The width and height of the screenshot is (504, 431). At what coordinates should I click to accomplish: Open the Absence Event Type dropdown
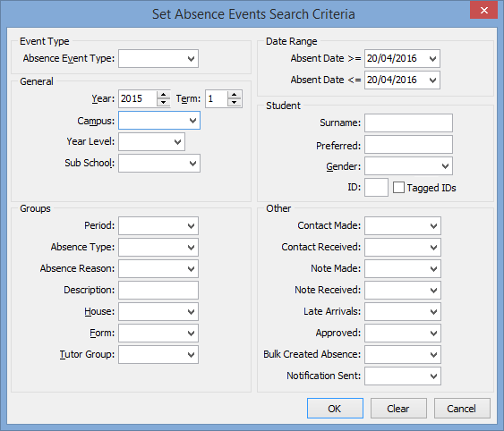[158, 58]
